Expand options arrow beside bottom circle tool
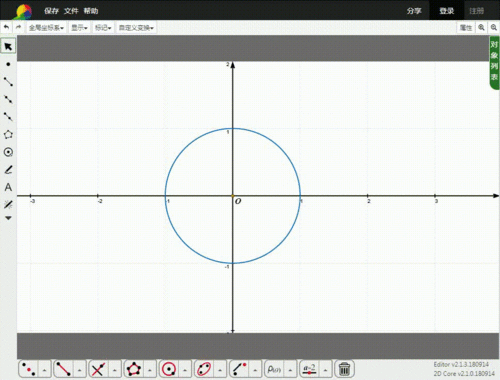This screenshot has height=380, width=500. [x=185, y=369]
